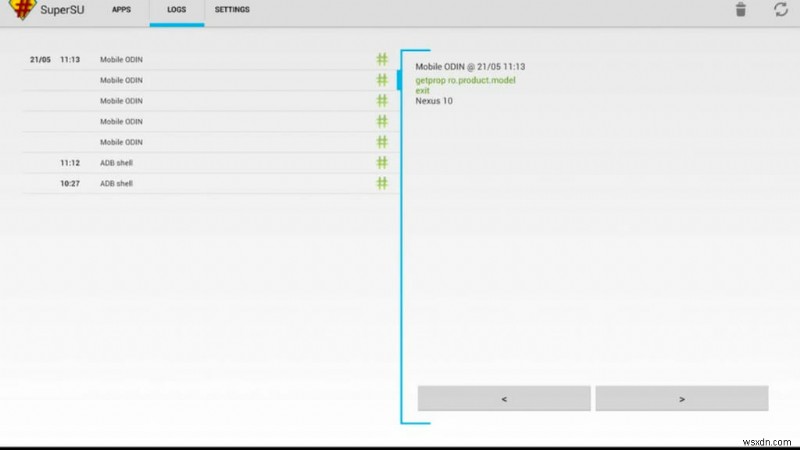This screenshot has height=450, width=800.
Task: Switch to the LOGS tab
Action: point(177,10)
